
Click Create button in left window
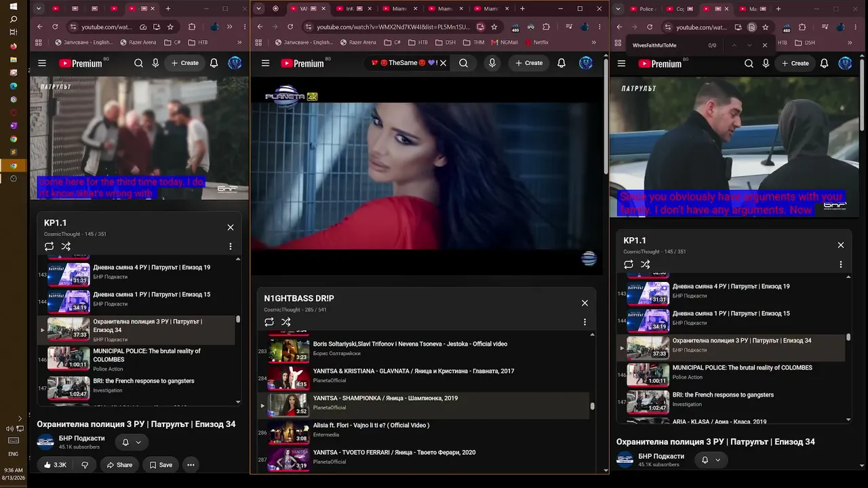pyautogui.click(x=185, y=63)
